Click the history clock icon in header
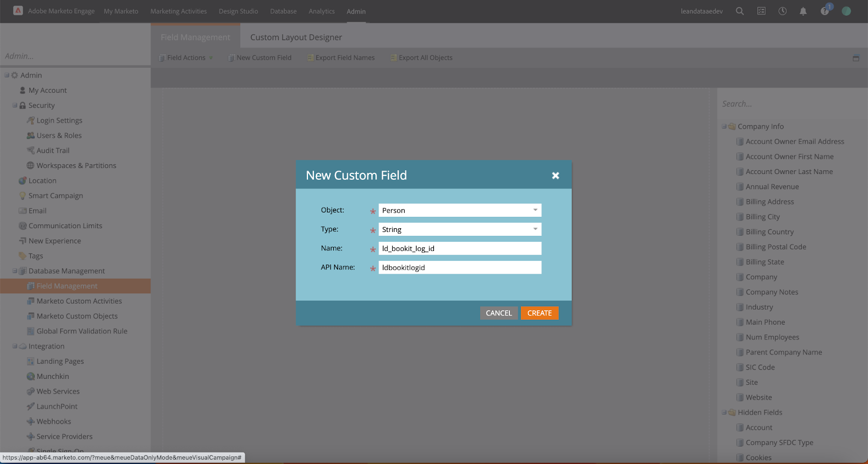 [x=782, y=11]
